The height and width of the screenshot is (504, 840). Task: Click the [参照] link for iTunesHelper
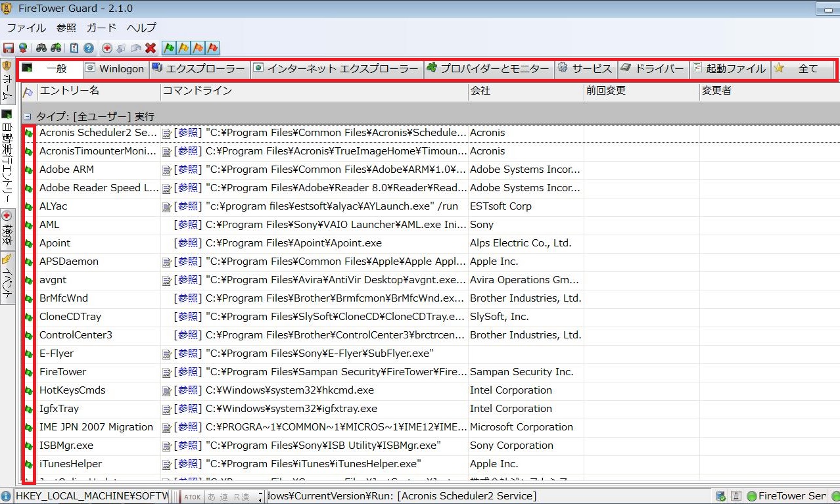[188, 464]
